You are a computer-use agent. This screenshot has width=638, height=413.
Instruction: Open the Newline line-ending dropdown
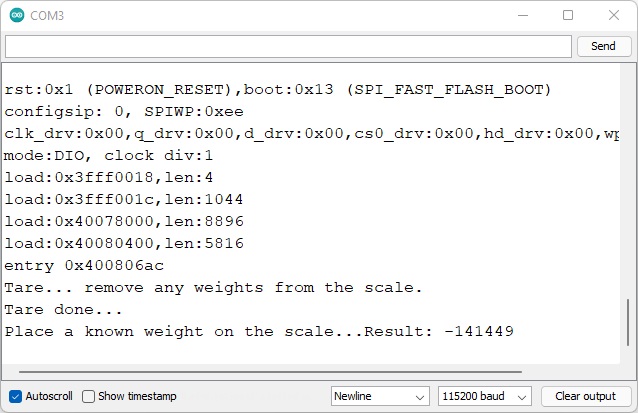[x=380, y=396]
